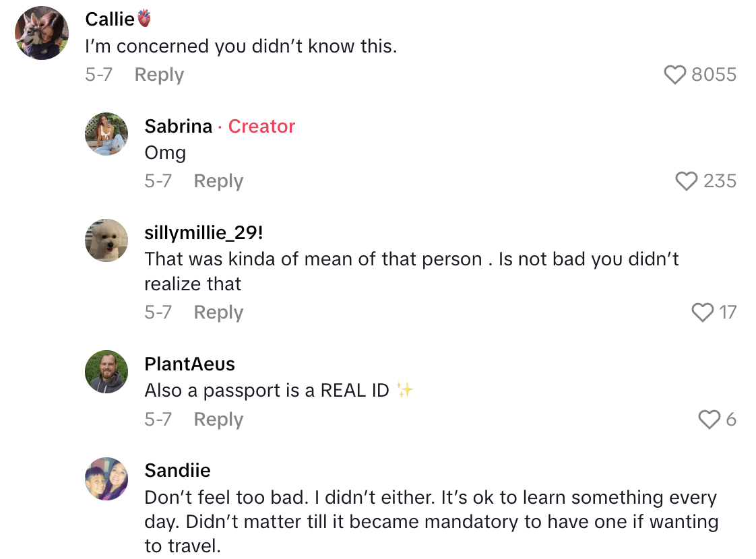Open Callie's profile picture
The width and height of the screenshot is (756, 559).
click(42, 32)
